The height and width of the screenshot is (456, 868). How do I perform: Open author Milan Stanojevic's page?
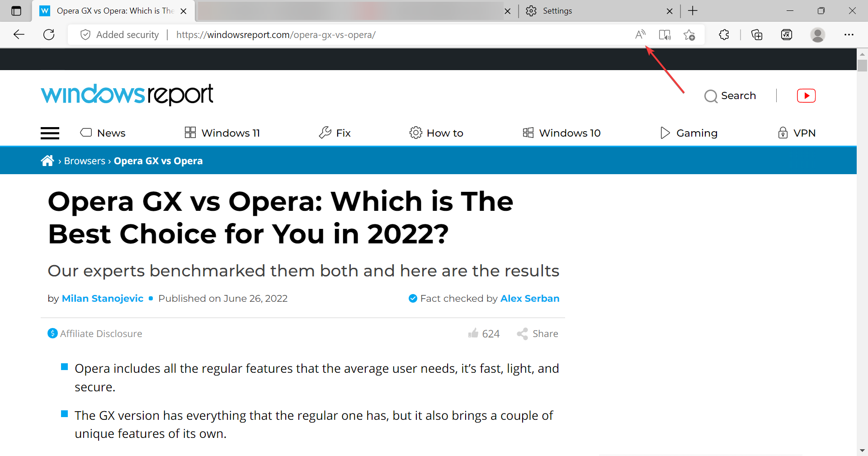(103, 299)
